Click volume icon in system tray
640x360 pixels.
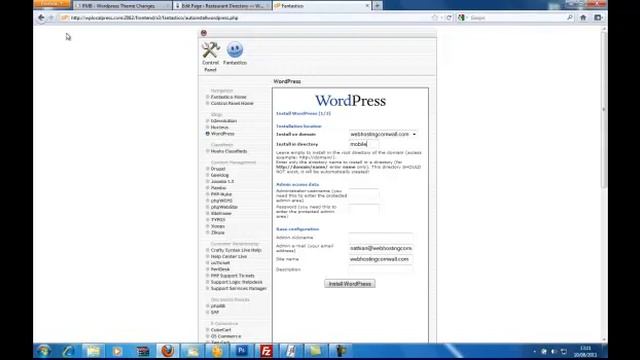coord(554,351)
